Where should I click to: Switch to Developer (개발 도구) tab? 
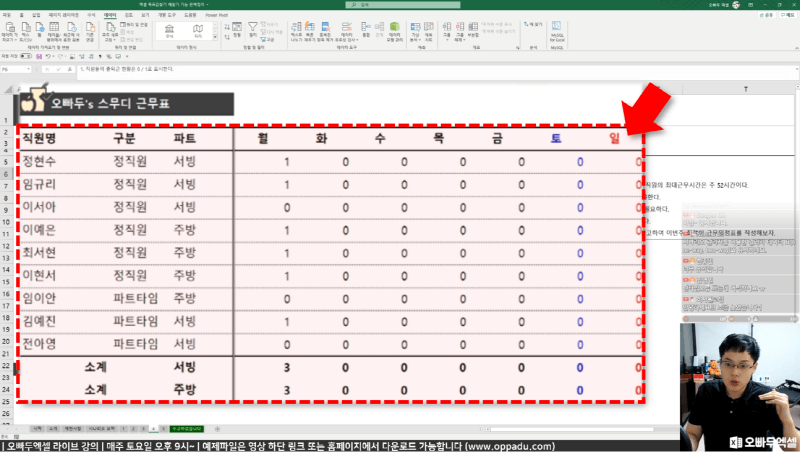tap(167, 15)
